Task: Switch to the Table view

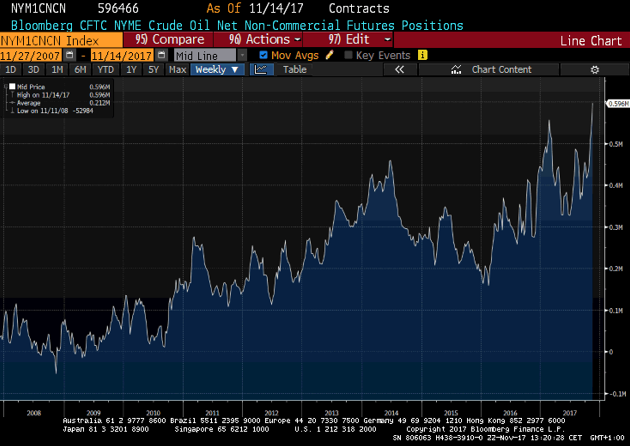Action: tap(295, 70)
